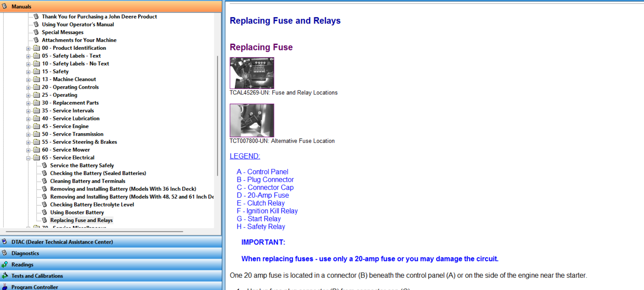Click legend entry A - Control Panel
Screen dimensions: 644x290
(262, 172)
